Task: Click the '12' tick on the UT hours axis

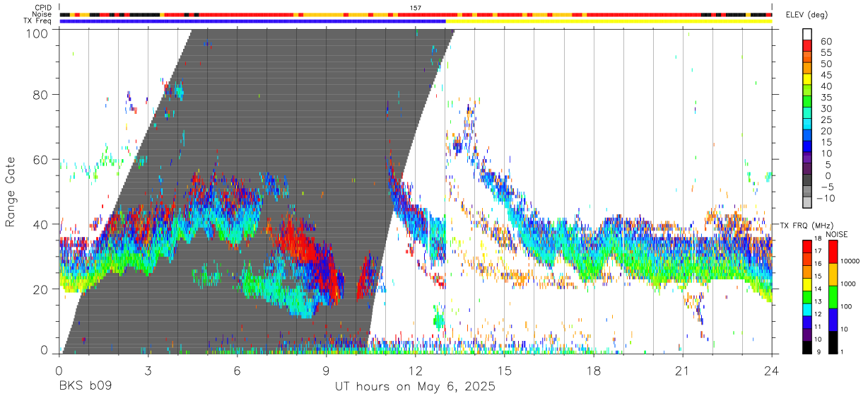Action: (x=415, y=371)
